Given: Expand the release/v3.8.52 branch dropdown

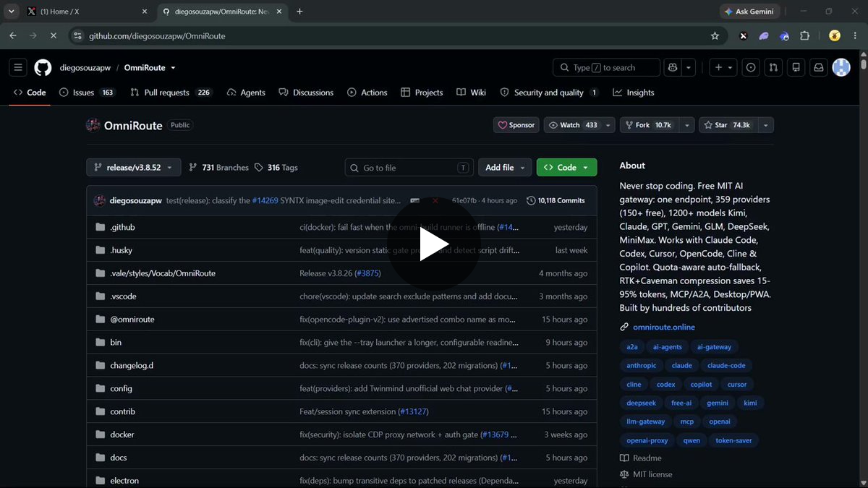Looking at the screenshot, I should (x=133, y=168).
